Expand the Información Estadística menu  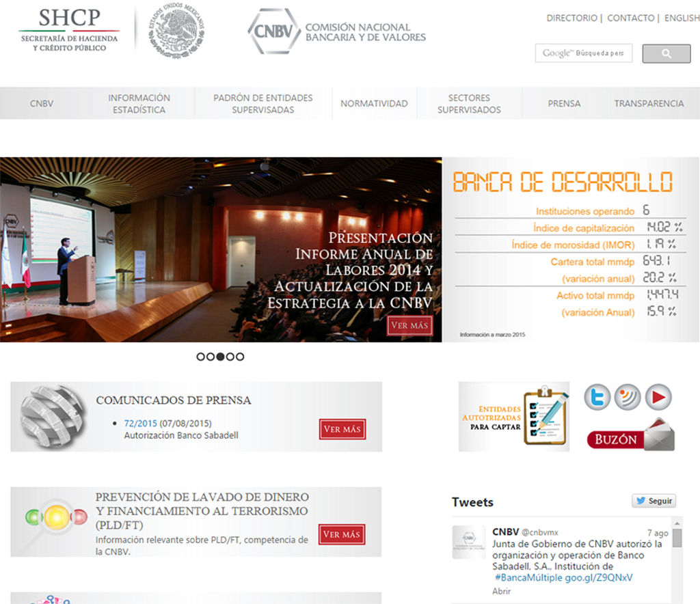(x=139, y=104)
